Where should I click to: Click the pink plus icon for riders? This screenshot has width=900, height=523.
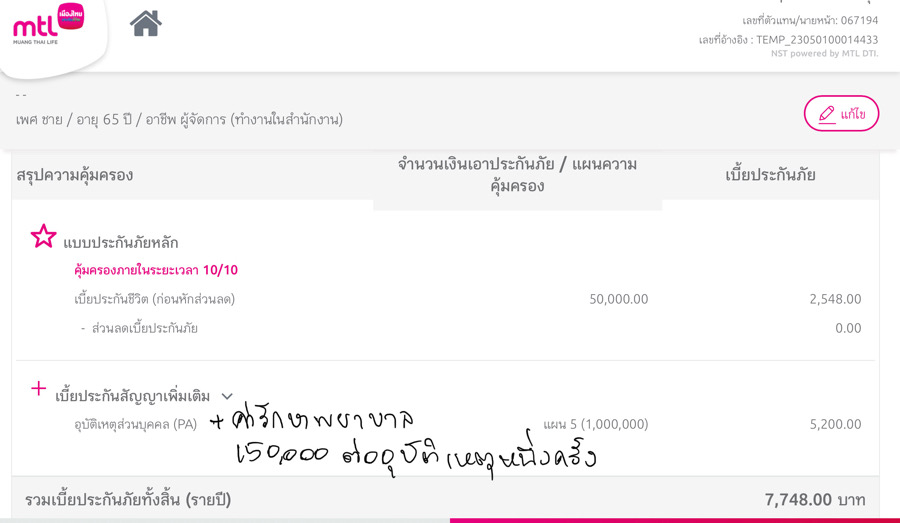[38, 389]
